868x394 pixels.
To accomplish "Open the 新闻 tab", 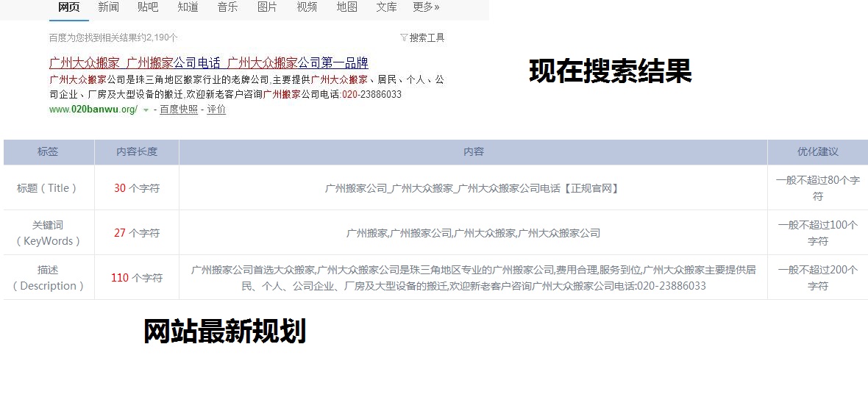I will pos(109,7).
